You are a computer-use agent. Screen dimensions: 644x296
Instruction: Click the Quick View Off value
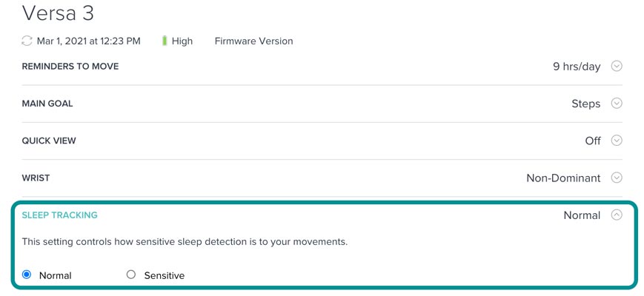tap(593, 141)
